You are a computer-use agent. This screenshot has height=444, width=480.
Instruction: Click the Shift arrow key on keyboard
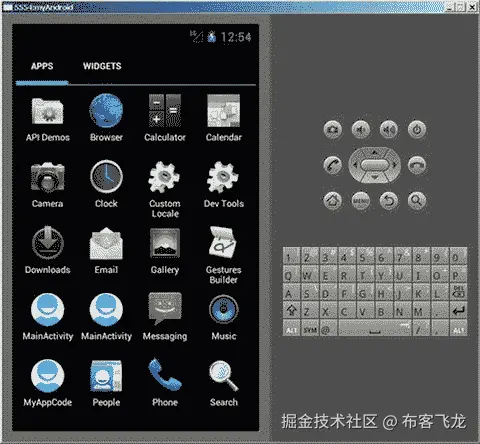291,311
